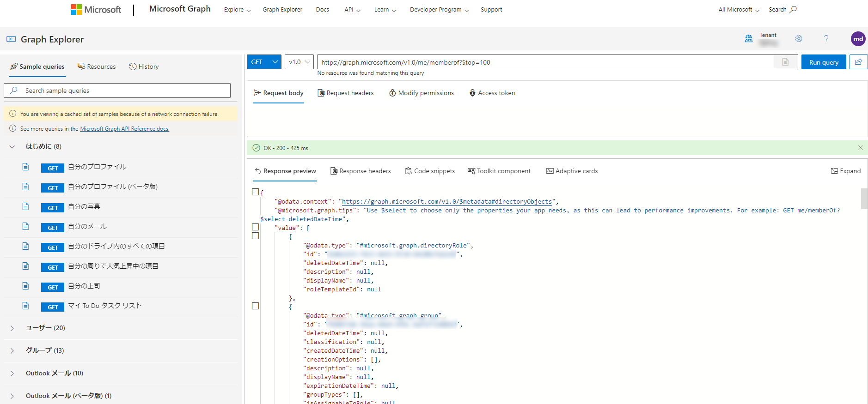Expand the グループ (13) category

coord(12,351)
